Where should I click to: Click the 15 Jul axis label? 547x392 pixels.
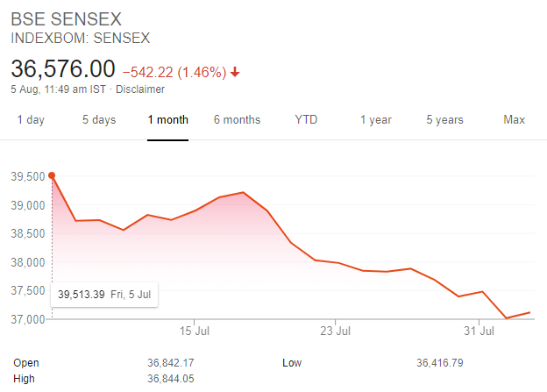(195, 331)
